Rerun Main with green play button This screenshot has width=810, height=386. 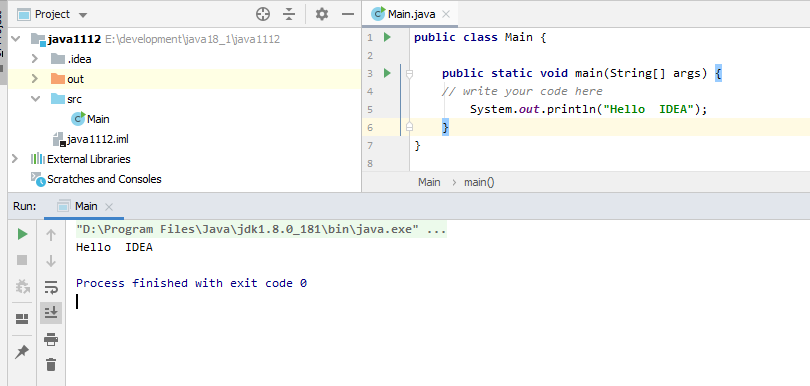click(22, 235)
